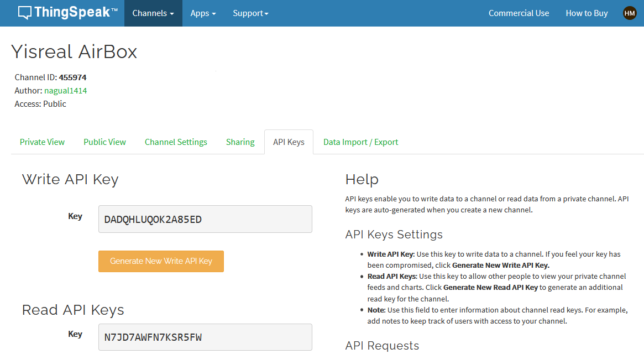The width and height of the screenshot is (644, 359).
Task: Click the Channel ID 455974 text
Action: pos(50,77)
